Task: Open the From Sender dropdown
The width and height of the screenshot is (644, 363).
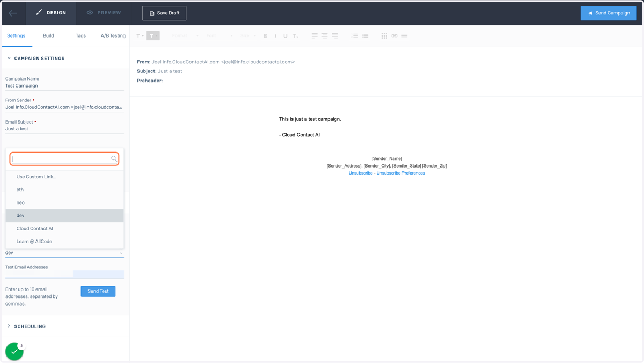Action: click(x=64, y=107)
